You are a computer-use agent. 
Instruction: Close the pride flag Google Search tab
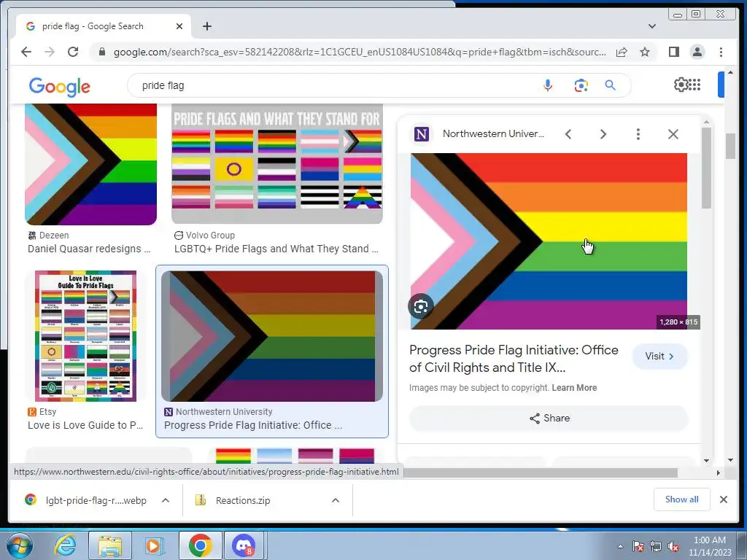click(x=179, y=26)
